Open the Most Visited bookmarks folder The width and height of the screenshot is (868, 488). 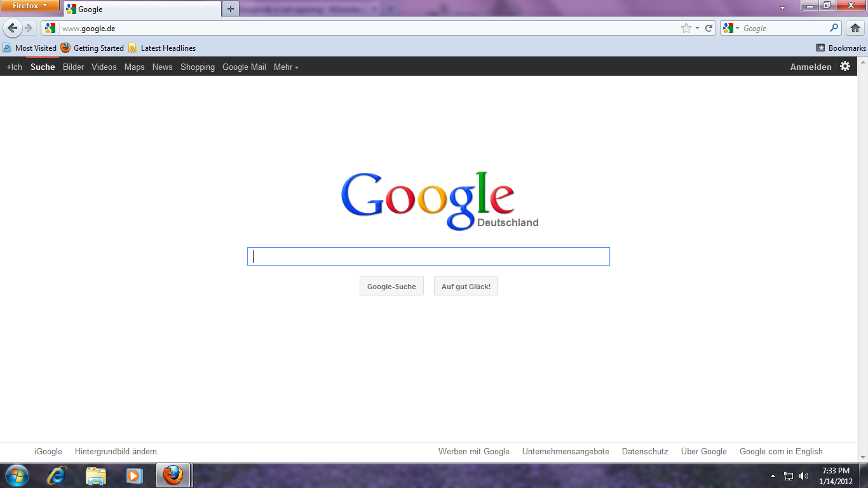29,48
